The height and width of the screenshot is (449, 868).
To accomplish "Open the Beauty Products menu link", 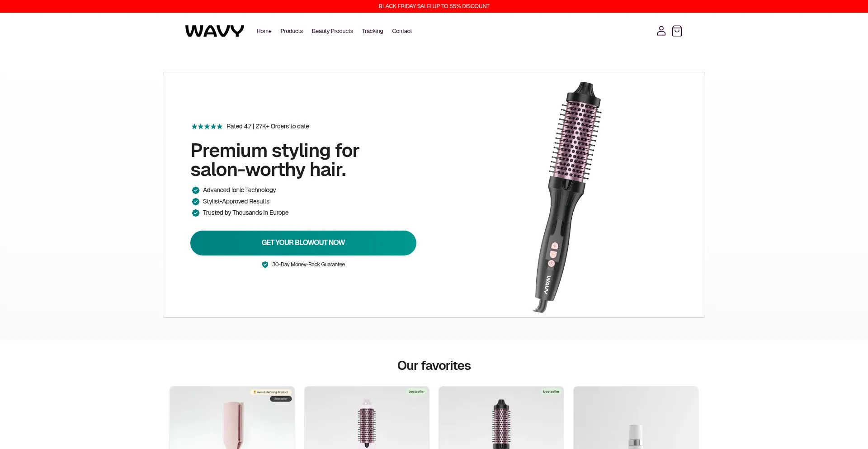I will point(332,31).
